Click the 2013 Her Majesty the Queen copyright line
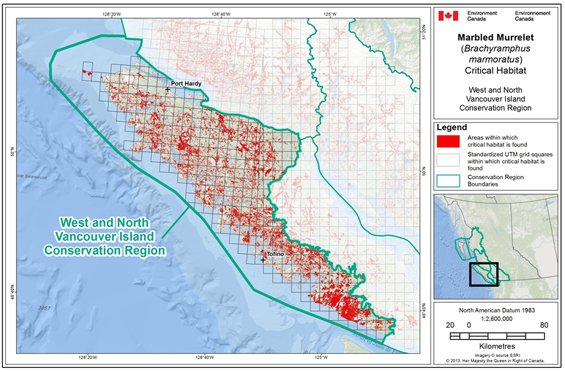 tap(494, 361)
